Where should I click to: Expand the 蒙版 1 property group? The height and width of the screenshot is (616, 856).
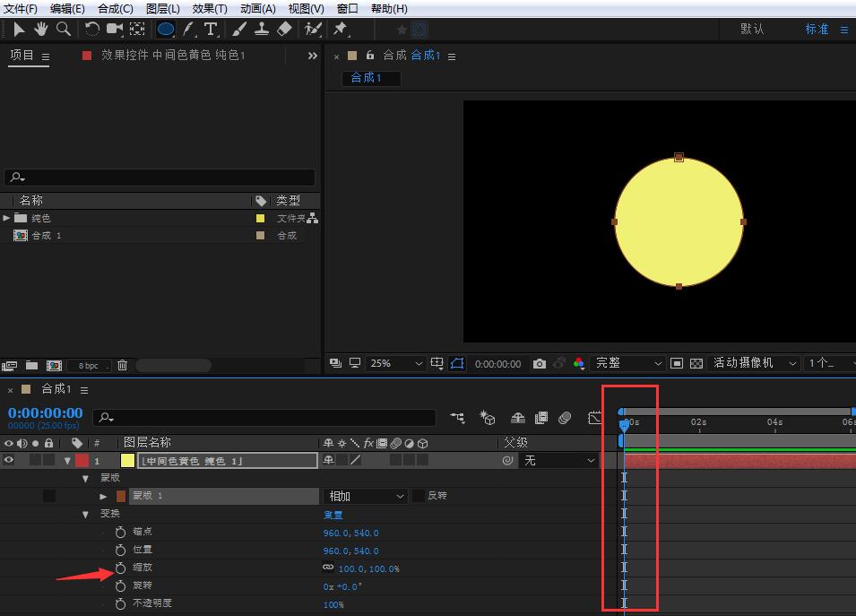coord(103,496)
